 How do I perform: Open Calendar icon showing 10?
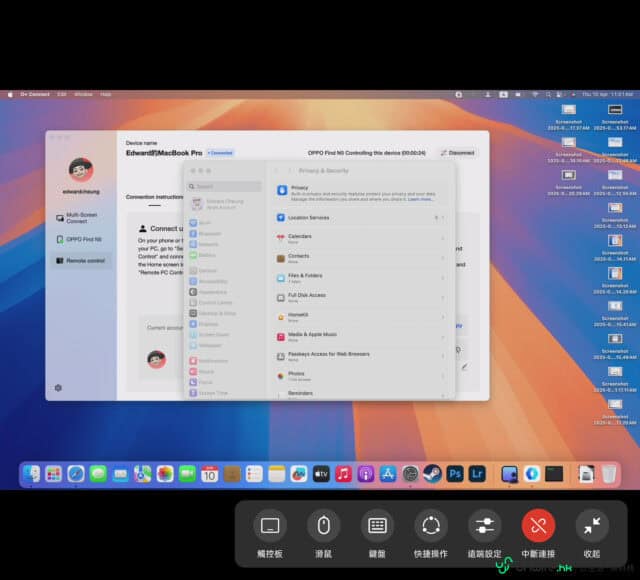[209, 474]
